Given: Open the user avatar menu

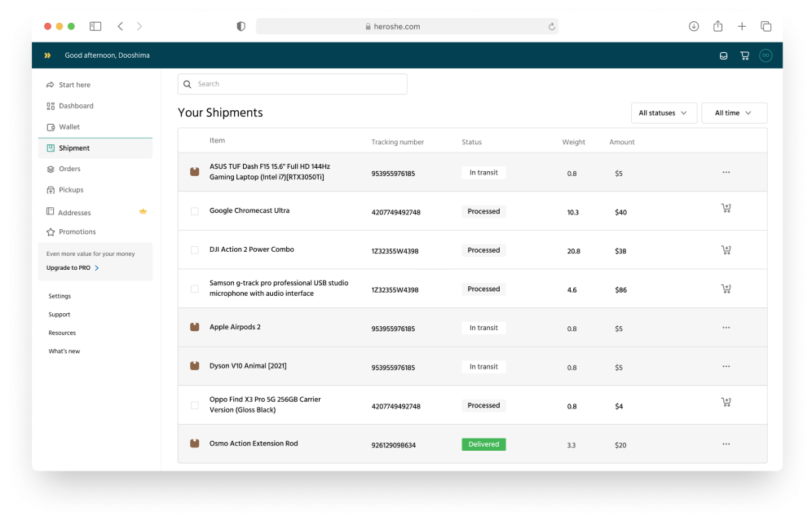Looking at the screenshot, I should point(766,55).
